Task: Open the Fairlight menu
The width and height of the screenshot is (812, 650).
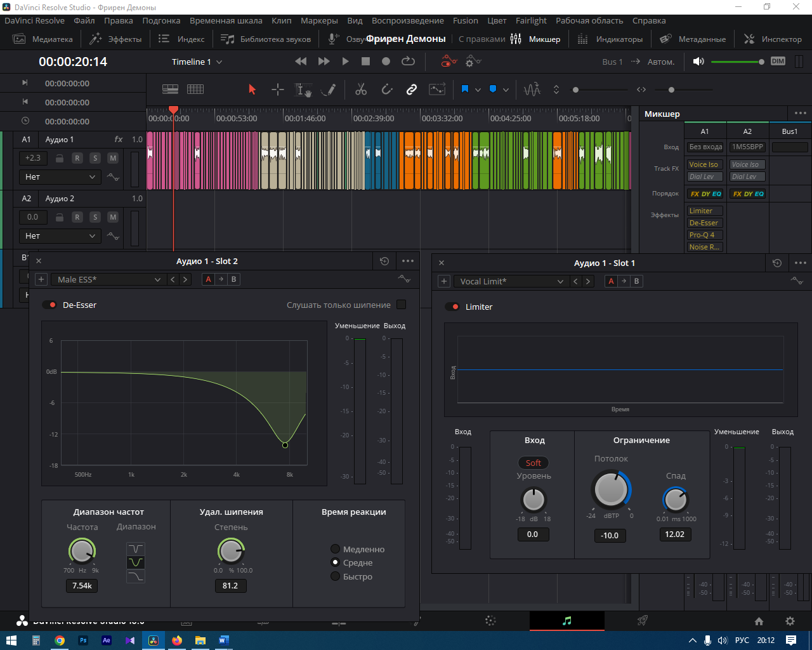Action: click(x=531, y=20)
